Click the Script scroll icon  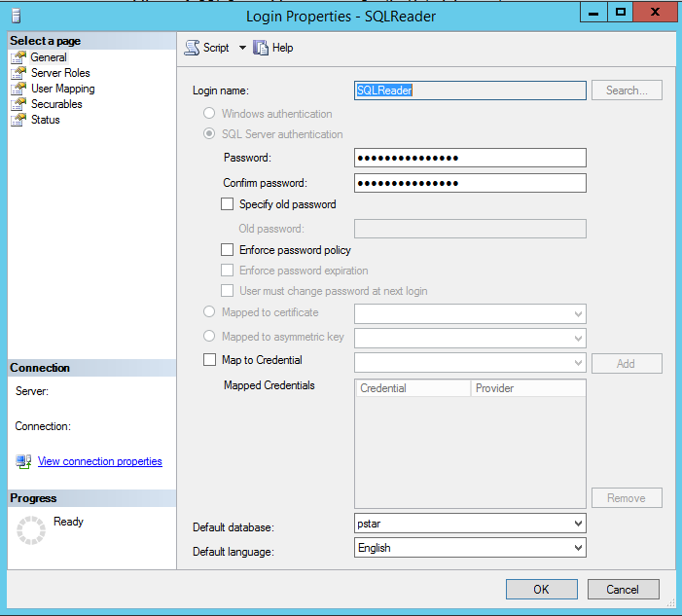click(192, 48)
